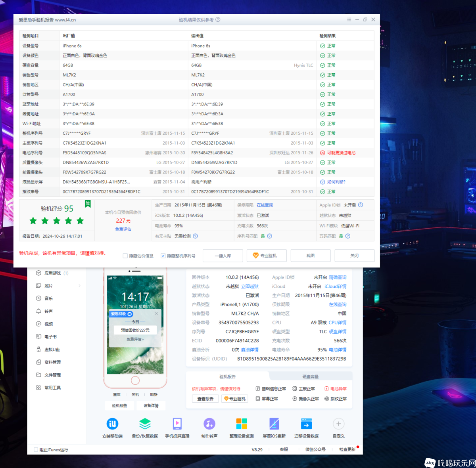Click help icon next to Apple ID锁 未开启
The width and height of the screenshot is (476, 468).
[361, 205]
